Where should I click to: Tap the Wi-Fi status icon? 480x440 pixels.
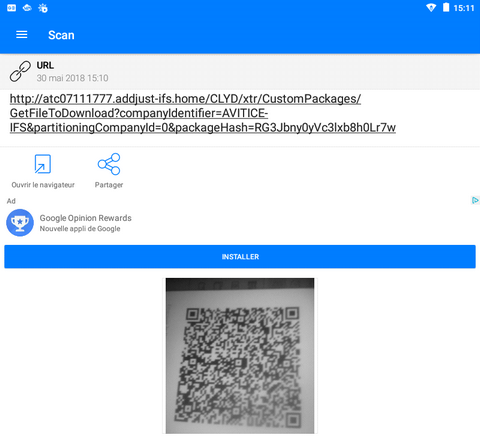[x=431, y=8]
